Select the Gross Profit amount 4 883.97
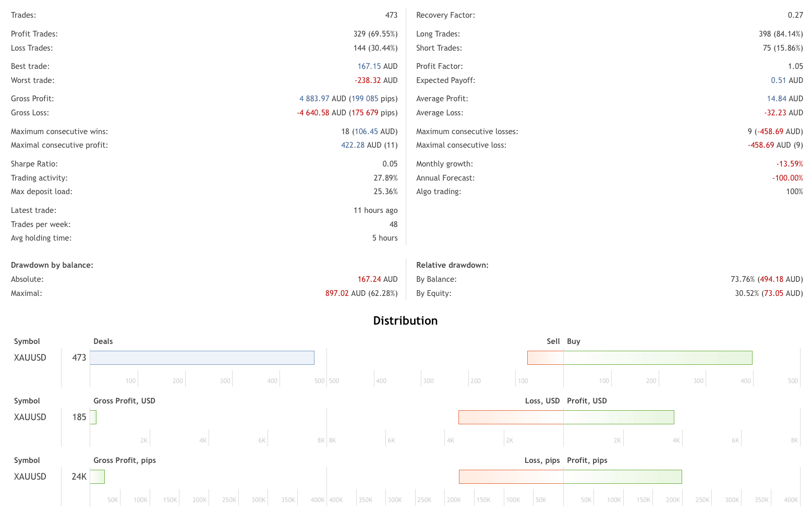Viewport: 812px width, 512px height. click(x=314, y=99)
